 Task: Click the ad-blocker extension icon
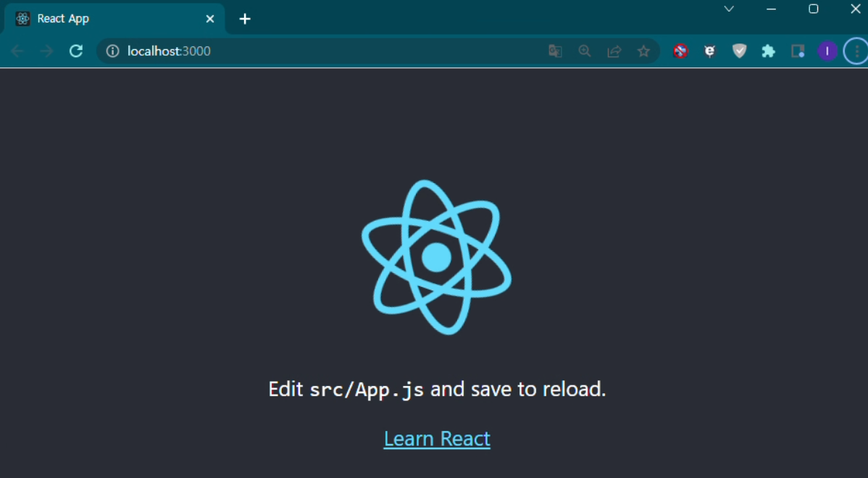[680, 51]
